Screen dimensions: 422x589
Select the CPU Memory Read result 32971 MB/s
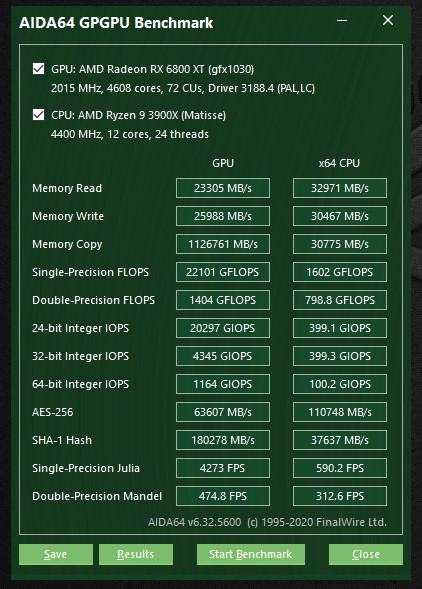340,188
